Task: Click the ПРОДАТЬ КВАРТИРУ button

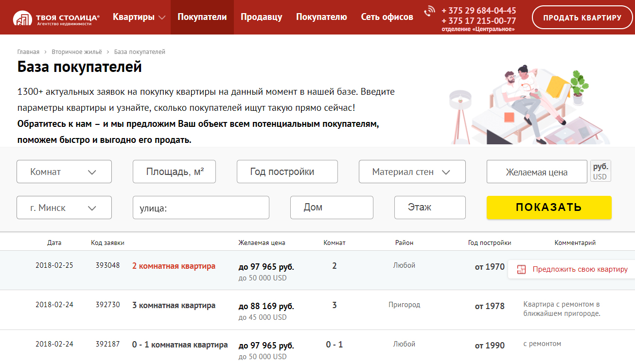Action: click(x=582, y=17)
